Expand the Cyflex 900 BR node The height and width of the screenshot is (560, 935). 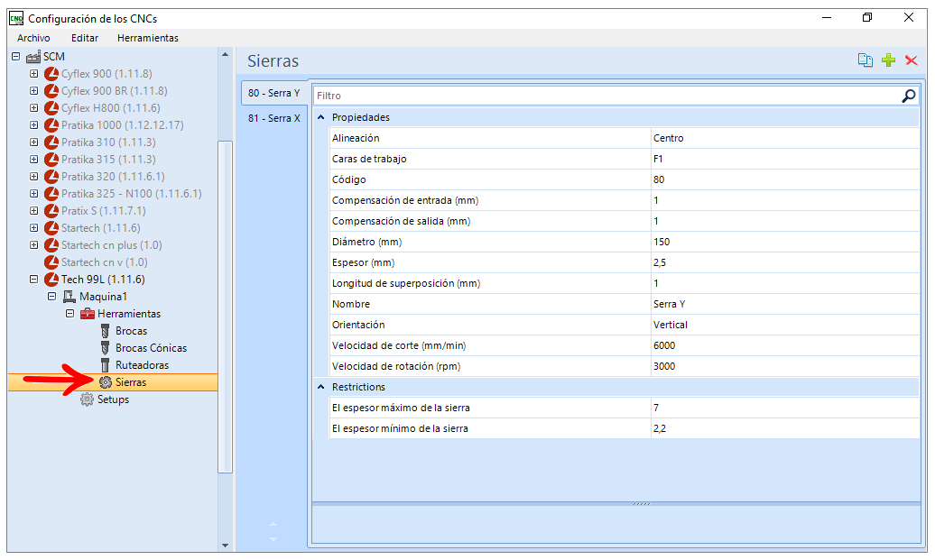pos(34,91)
